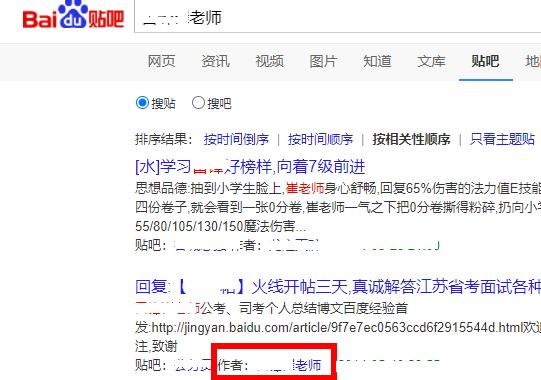Click snippet text 思想品德:抽到小学生脸上
The width and height of the screenshot is (541, 380).
(210, 188)
